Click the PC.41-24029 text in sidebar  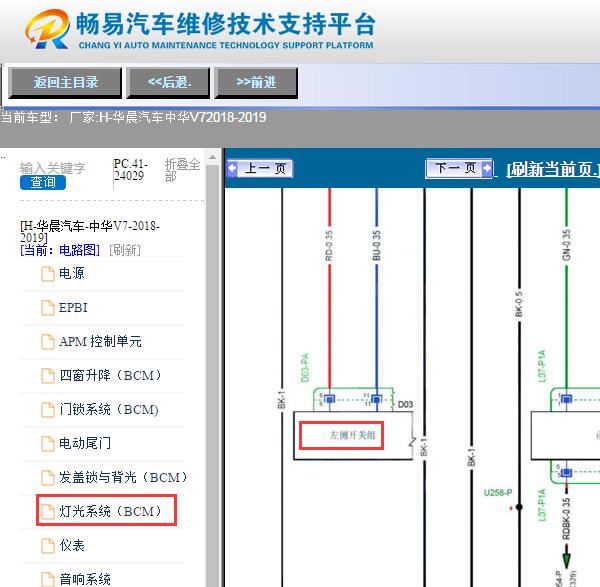click(130, 170)
